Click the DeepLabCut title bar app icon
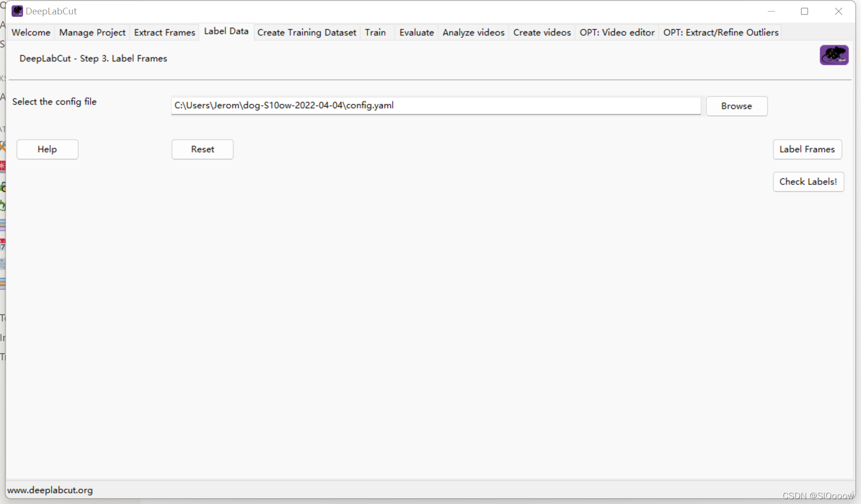Viewport: 861px width, 504px height. [x=17, y=11]
